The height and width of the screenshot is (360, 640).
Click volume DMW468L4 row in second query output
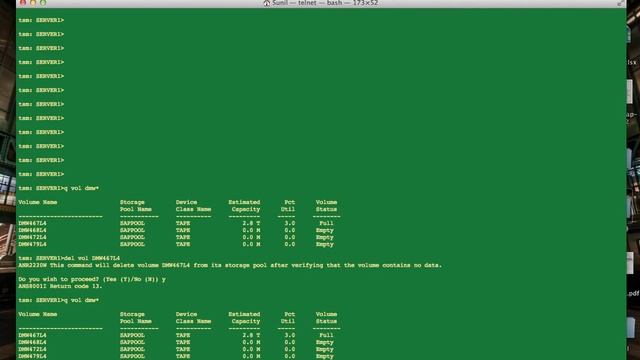[x=179, y=342]
